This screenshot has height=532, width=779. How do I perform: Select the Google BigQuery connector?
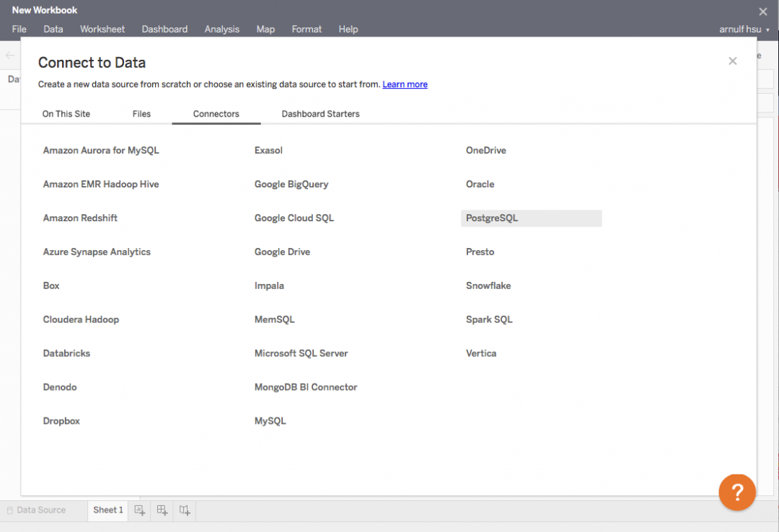[291, 184]
